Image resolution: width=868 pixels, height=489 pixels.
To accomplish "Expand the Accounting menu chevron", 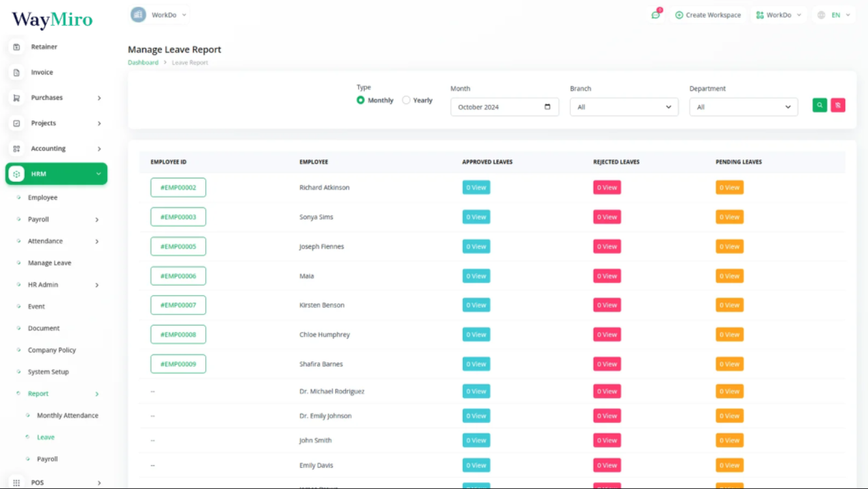I will pyautogui.click(x=99, y=149).
